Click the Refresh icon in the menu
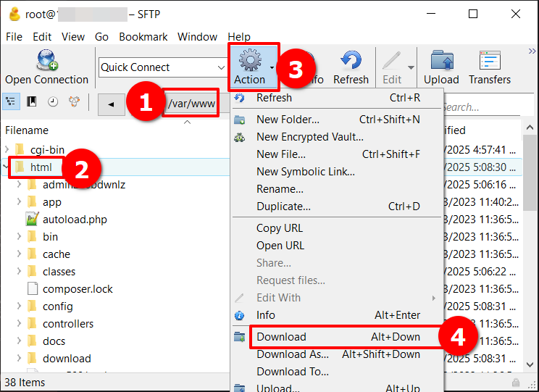The image size is (539, 392). click(x=240, y=98)
